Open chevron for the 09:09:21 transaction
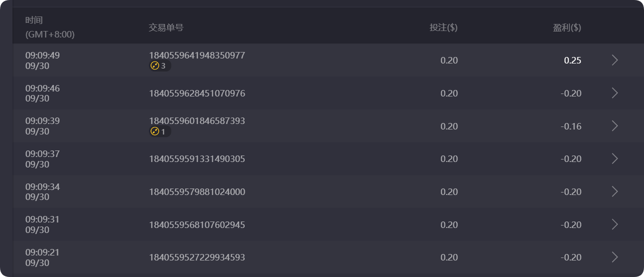This screenshot has width=644, height=277. click(x=615, y=257)
